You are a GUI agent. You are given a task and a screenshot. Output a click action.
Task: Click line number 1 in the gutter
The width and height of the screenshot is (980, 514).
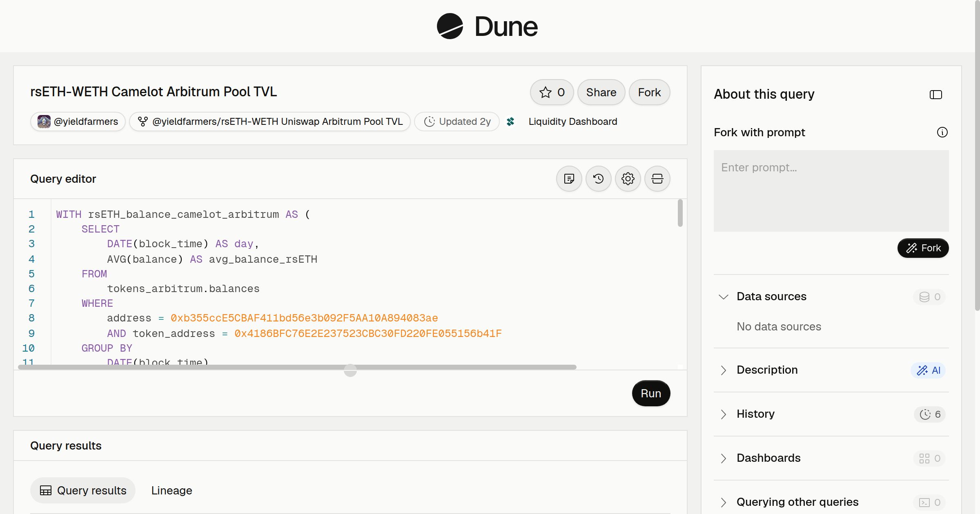31,215
